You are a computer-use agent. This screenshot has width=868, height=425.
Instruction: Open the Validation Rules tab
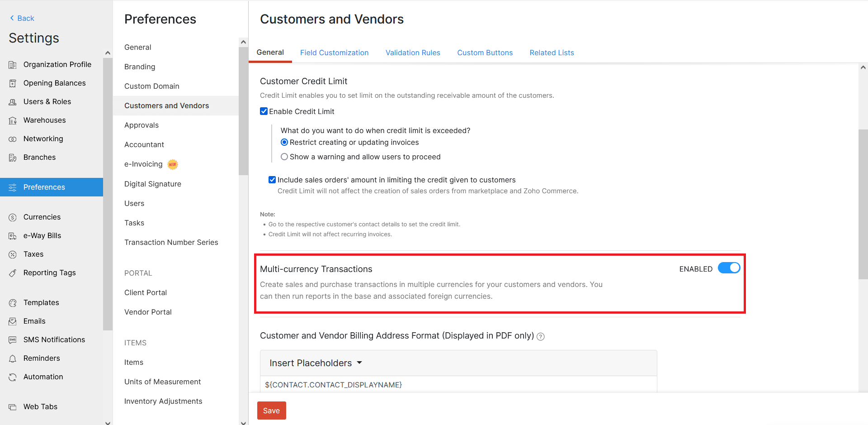(413, 53)
